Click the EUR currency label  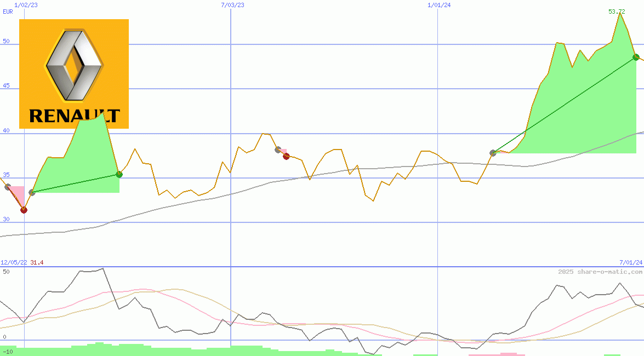coord(8,12)
